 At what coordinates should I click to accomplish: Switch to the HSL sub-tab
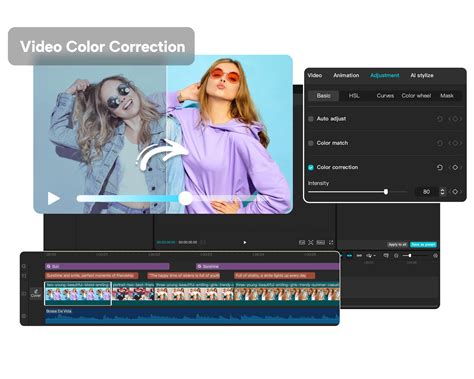pos(354,96)
